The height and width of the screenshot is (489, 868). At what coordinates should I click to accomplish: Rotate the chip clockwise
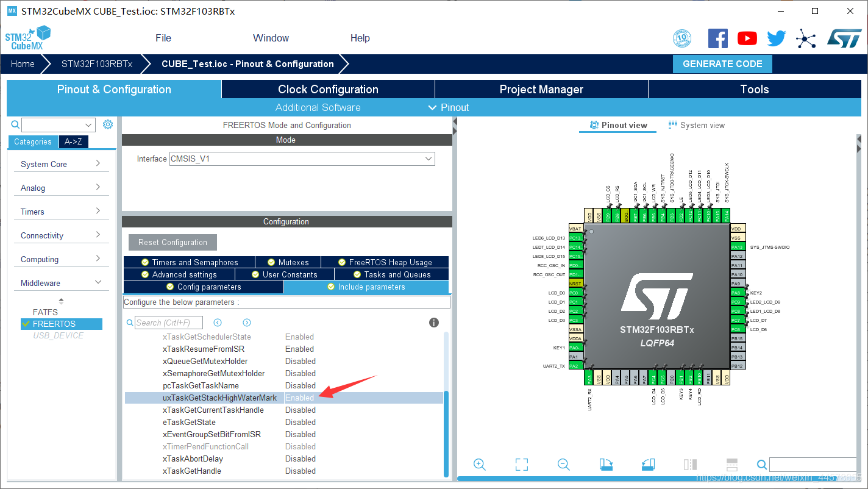(x=606, y=465)
